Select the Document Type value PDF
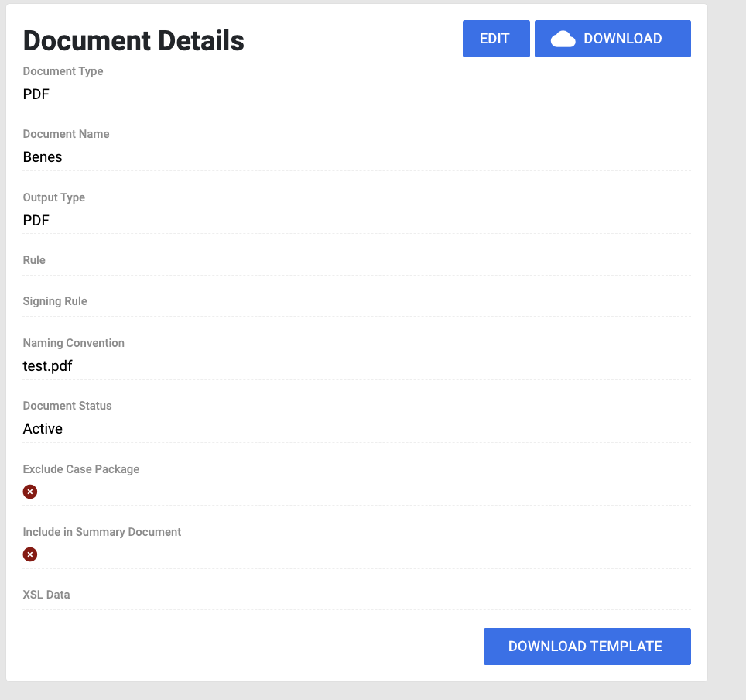This screenshot has height=700, width=746. tap(36, 94)
